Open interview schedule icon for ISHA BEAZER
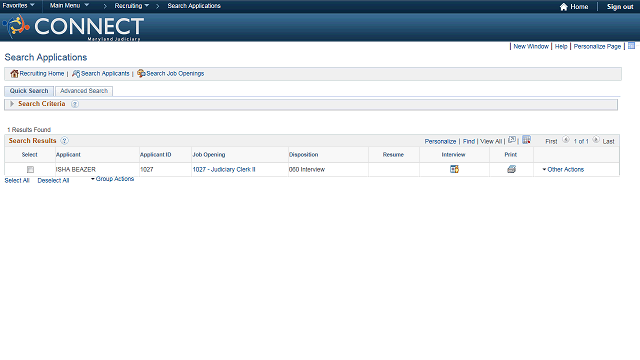This screenshot has height=360, width=640. (454, 169)
